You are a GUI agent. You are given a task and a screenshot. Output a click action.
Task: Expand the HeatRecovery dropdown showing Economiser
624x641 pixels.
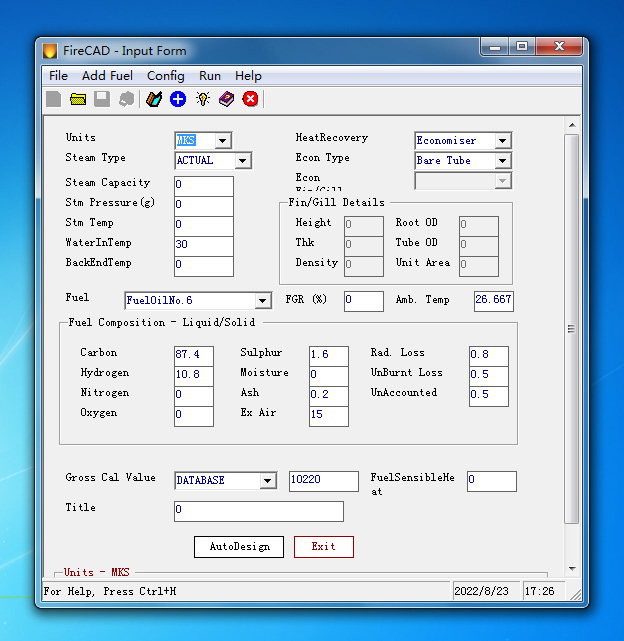tap(503, 141)
